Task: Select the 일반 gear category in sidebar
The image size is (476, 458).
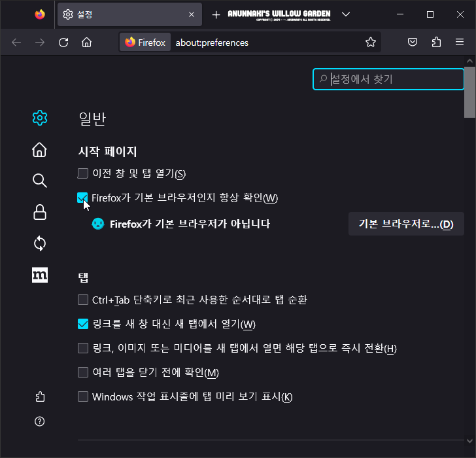Action: pos(40,118)
